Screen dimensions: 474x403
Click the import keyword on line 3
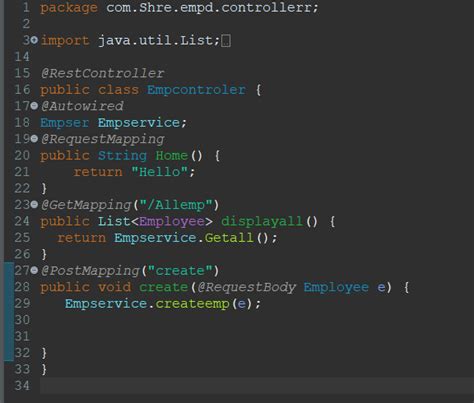pos(65,40)
